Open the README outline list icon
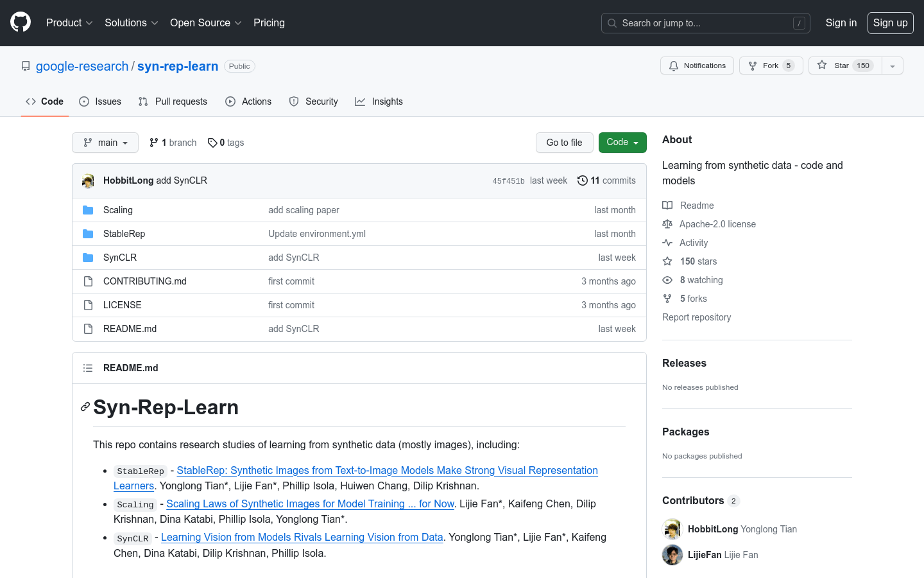 88,368
